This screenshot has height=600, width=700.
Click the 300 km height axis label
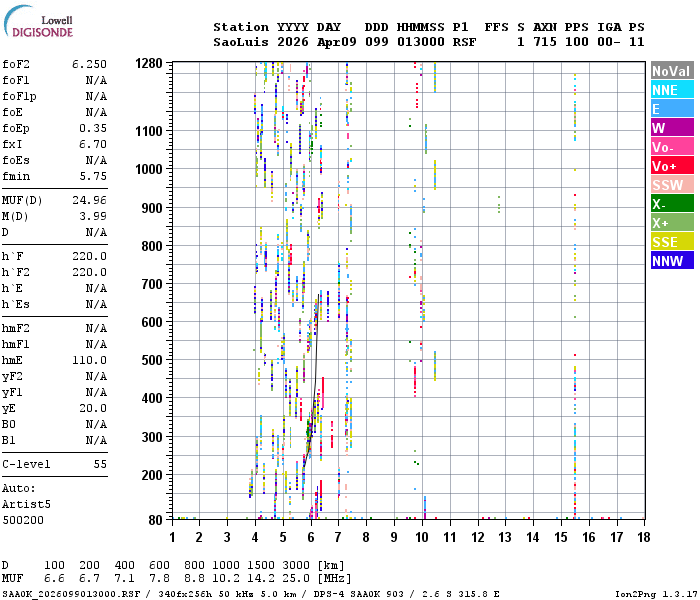coord(152,437)
